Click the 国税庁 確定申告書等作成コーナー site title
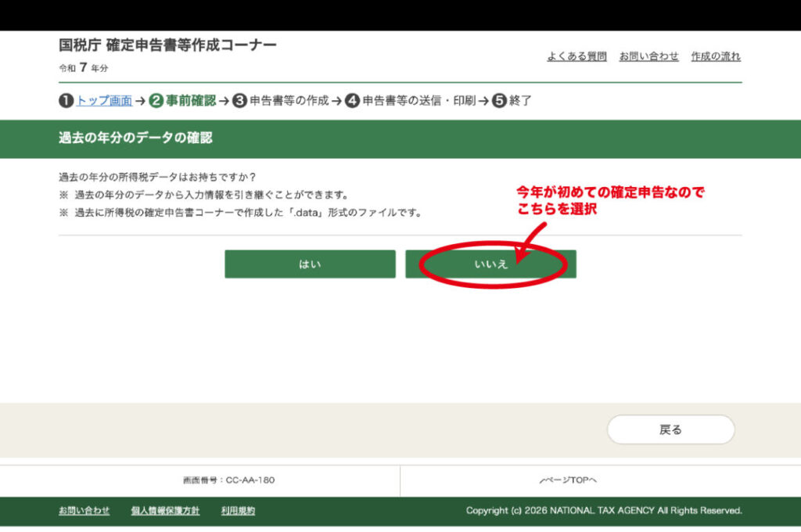801x532 pixels. 167,45
